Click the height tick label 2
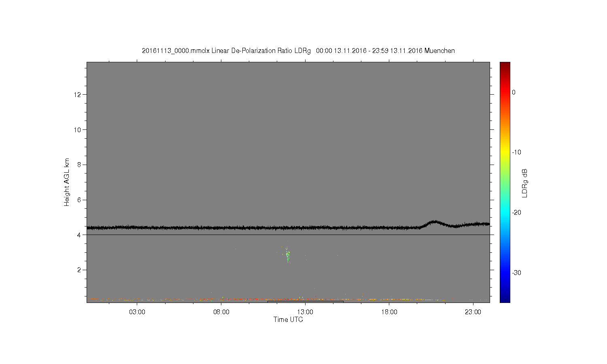 [x=79, y=270]
